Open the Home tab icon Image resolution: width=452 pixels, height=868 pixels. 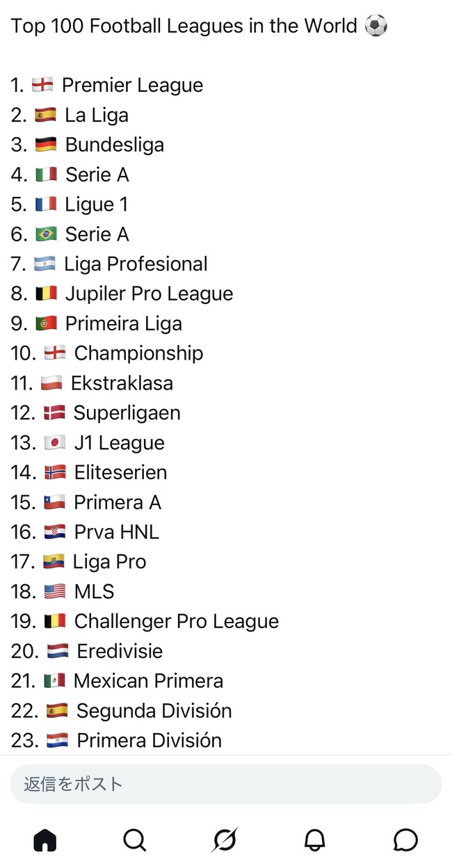[x=45, y=840]
